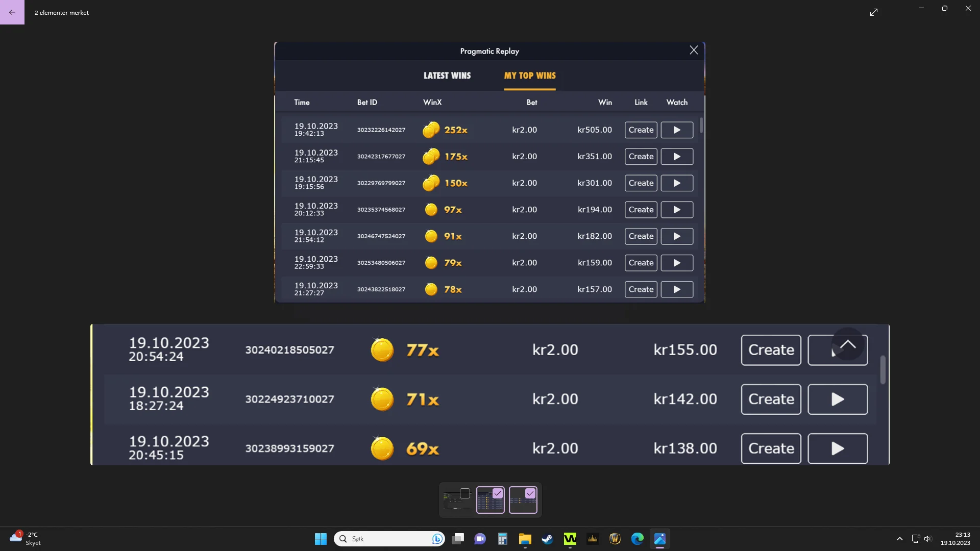Show hidden system tray icons
980x551 pixels.
(x=900, y=539)
